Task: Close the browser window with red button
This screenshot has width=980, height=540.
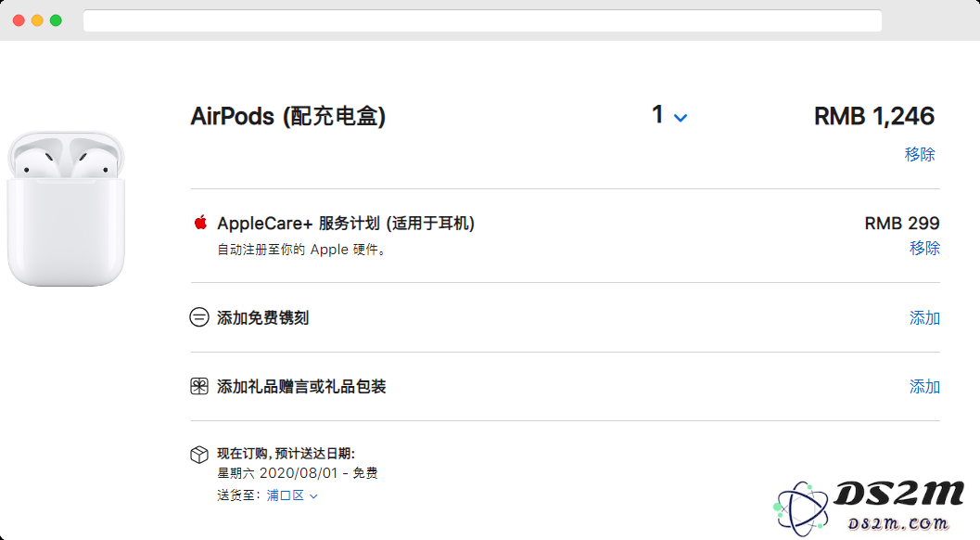Action: pos(19,20)
